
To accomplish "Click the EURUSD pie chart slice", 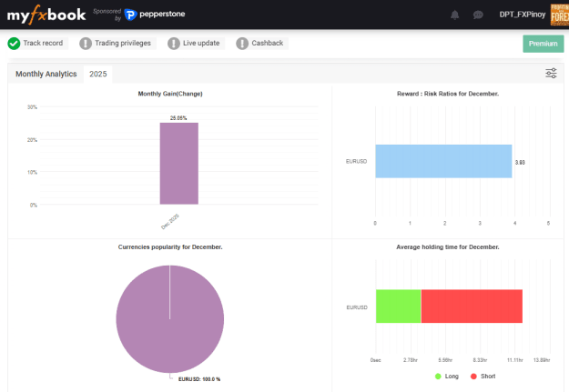I will point(170,319).
